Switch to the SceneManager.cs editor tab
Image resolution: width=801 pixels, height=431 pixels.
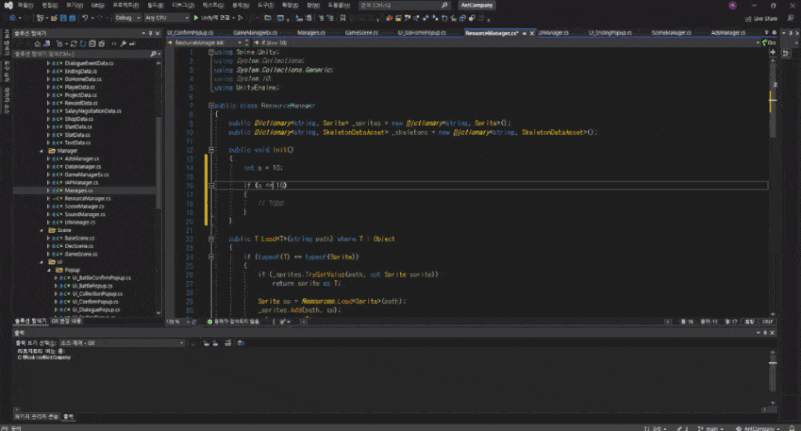[x=672, y=32]
